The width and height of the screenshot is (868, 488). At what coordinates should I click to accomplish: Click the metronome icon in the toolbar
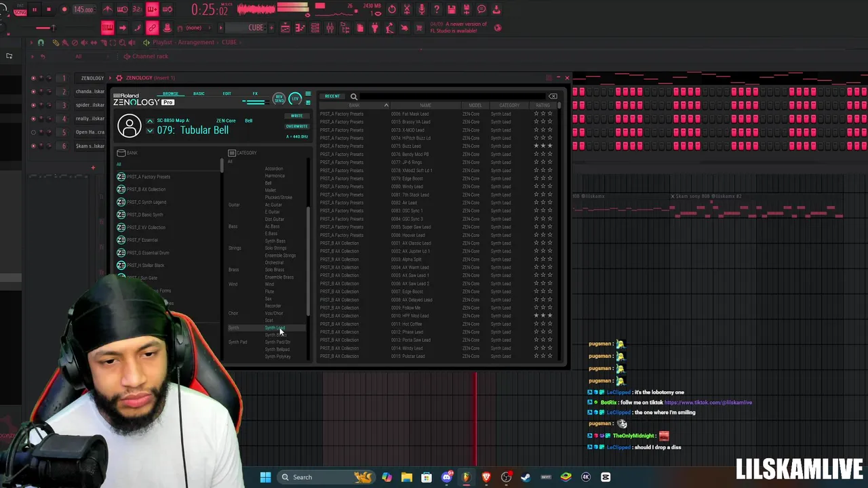click(x=108, y=9)
